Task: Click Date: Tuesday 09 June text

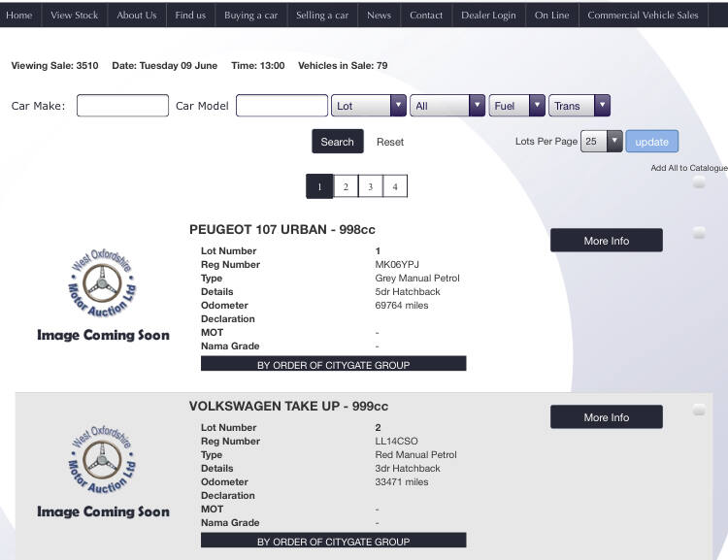Action: click(x=165, y=65)
